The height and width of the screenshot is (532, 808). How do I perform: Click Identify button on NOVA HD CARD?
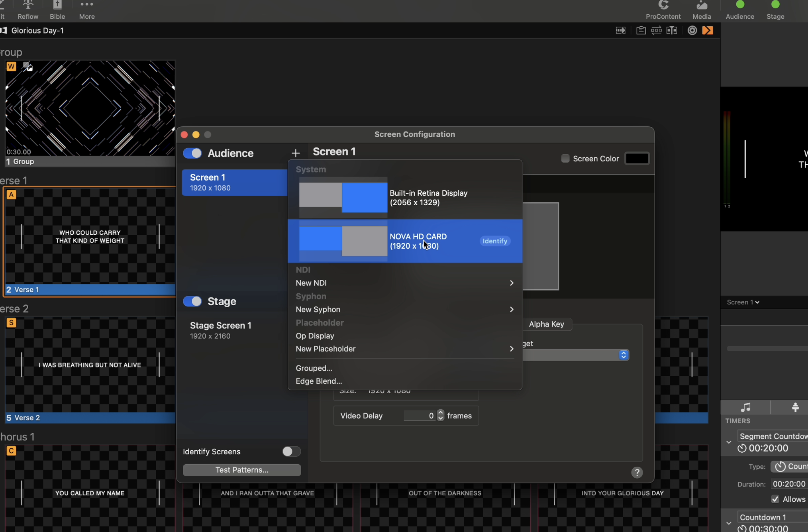pyautogui.click(x=495, y=241)
